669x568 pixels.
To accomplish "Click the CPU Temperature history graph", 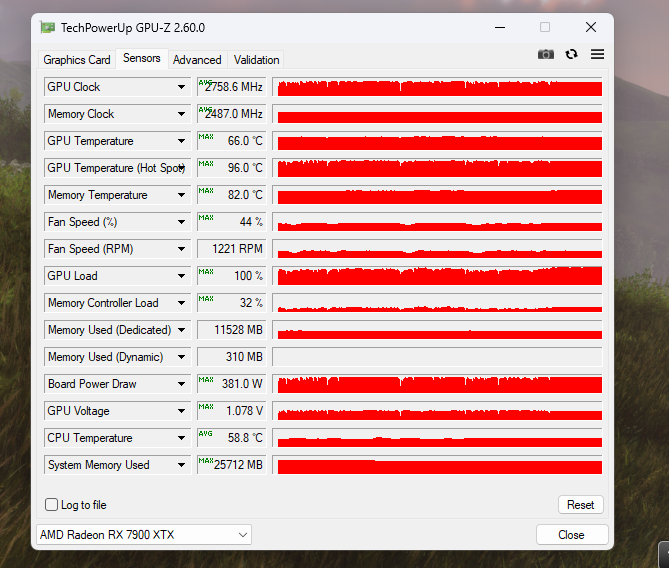I will (437, 438).
